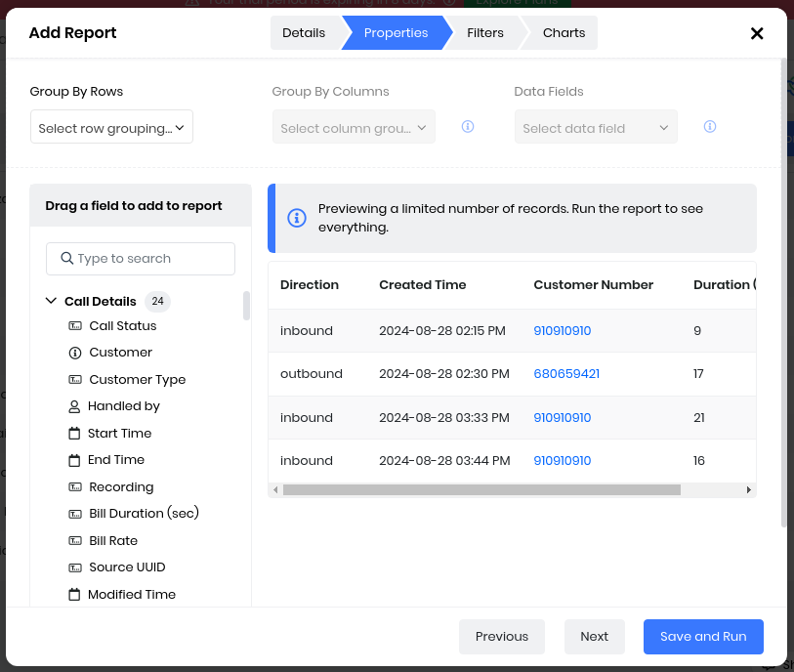
Task: Go to the Charts step tab
Action: pos(564,33)
